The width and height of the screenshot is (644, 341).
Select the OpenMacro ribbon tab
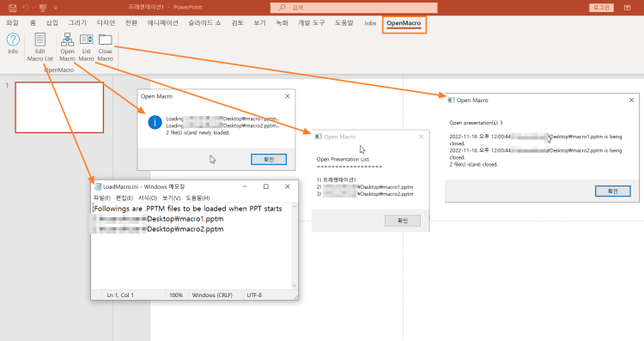(404, 23)
